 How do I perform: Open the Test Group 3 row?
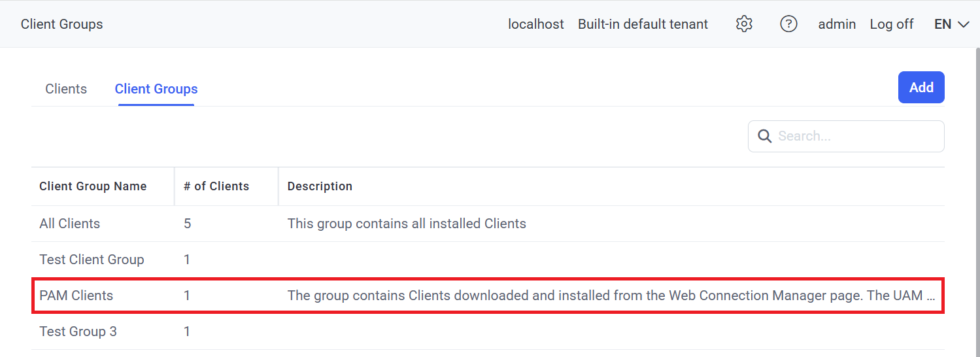point(78,331)
